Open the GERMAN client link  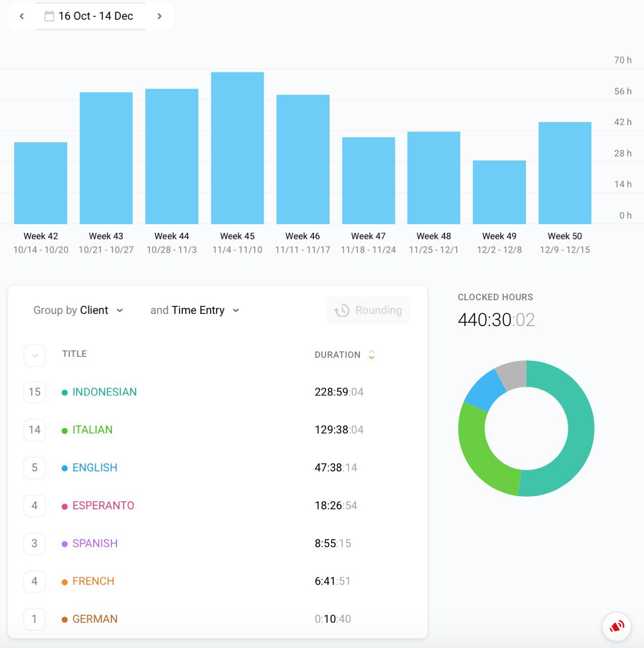coord(95,619)
